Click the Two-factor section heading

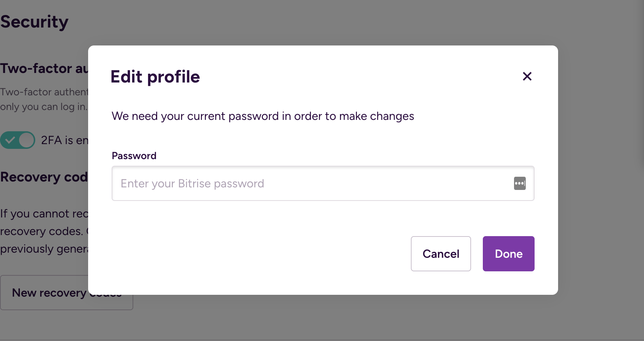[x=44, y=69]
